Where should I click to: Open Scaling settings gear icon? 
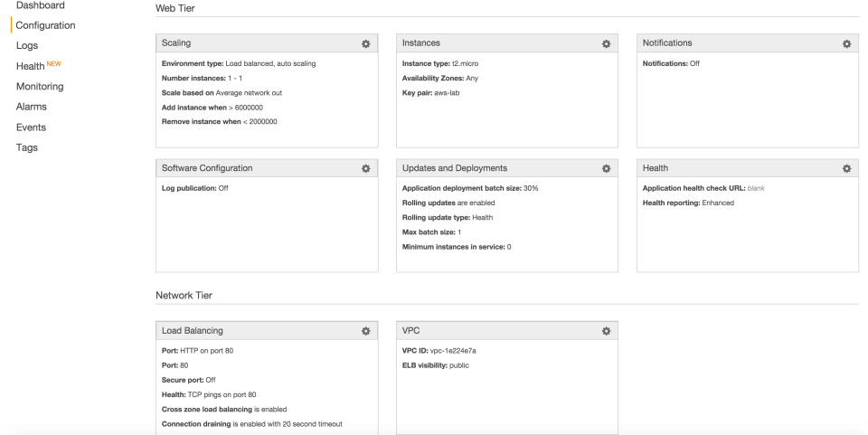point(365,43)
